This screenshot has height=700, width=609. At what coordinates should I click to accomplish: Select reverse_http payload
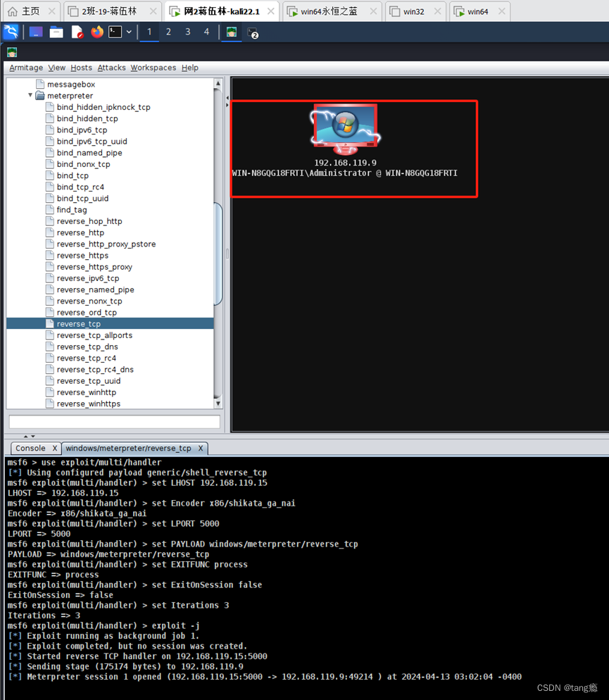(x=80, y=232)
